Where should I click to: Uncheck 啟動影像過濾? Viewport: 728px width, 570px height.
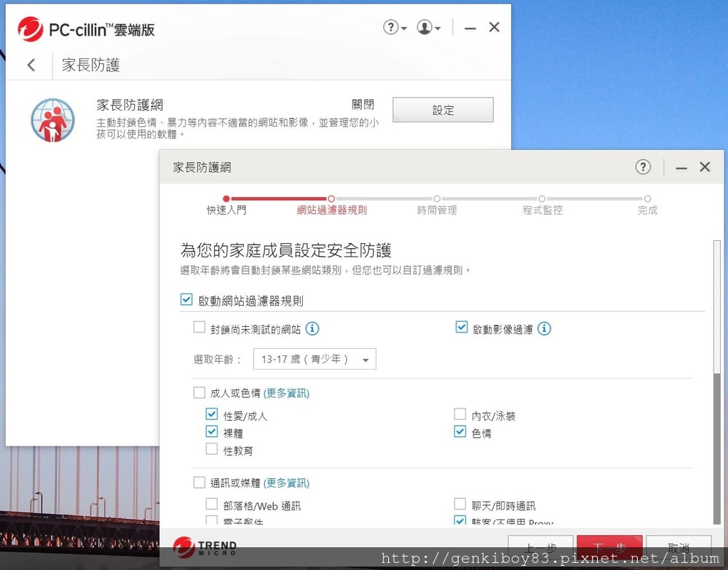coord(461,327)
